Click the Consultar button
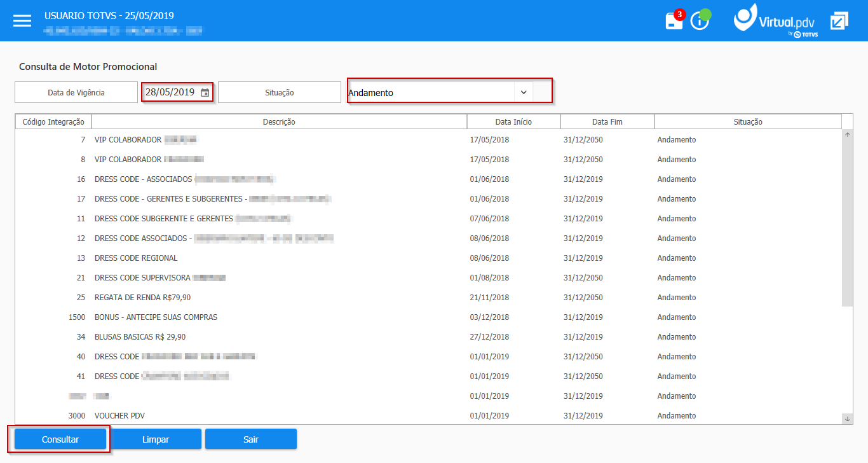The height and width of the screenshot is (463, 868). 60,439
